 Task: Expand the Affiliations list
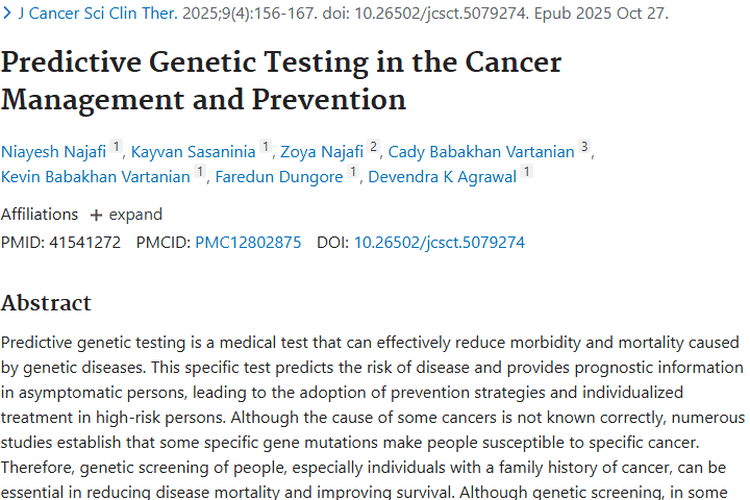click(126, 214)
